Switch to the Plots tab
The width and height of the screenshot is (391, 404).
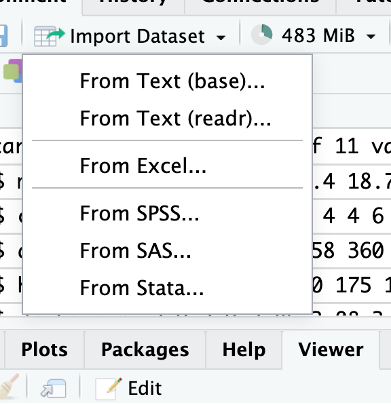tap(44, 350)
